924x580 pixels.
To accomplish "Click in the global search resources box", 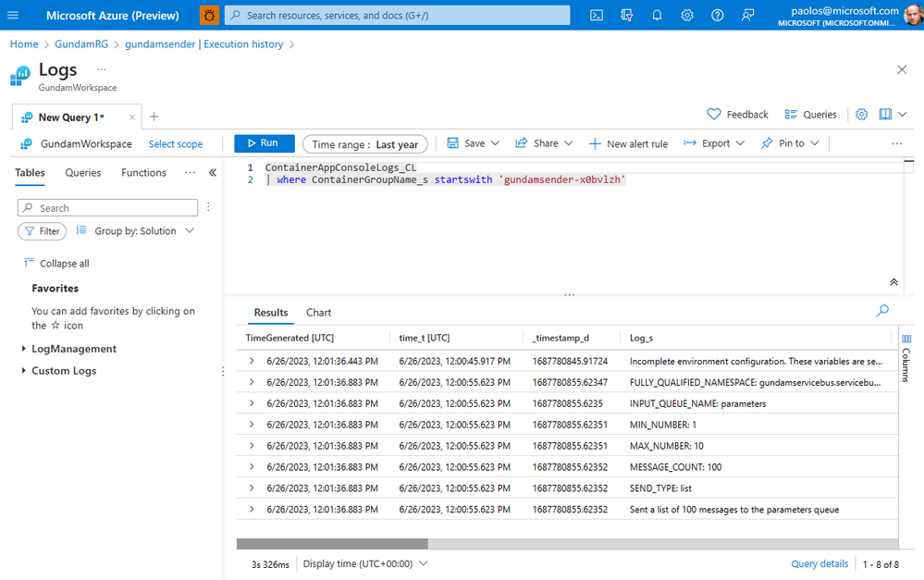I will (397, 16).
